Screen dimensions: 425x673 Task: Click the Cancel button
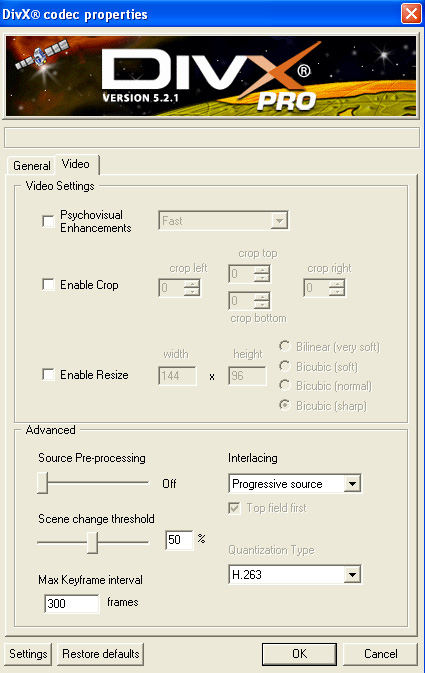point(380,654)
